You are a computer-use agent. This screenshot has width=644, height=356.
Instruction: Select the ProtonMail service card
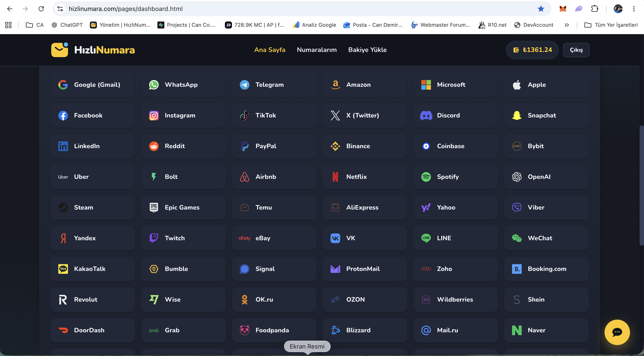point(365,269)
